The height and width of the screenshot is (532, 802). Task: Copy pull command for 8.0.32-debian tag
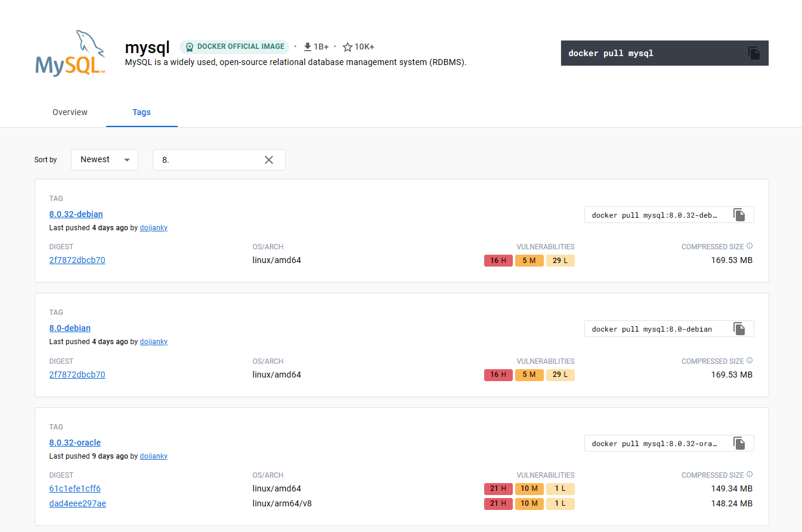739,215
